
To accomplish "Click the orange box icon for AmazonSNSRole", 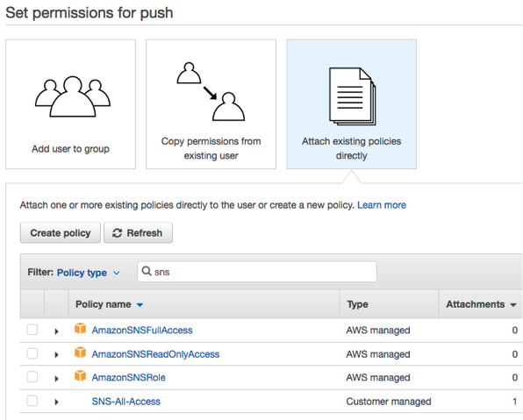I will point(80,375).
